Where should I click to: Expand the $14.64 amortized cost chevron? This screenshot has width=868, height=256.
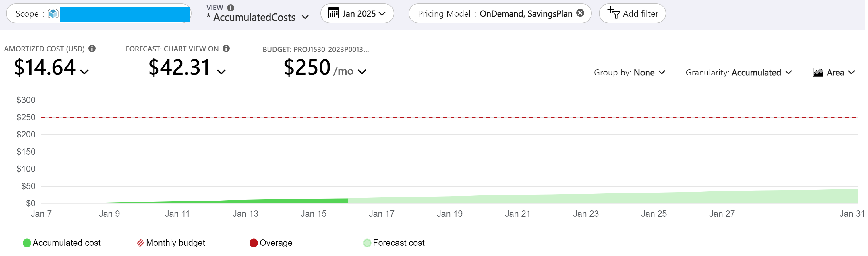(84, 72)
